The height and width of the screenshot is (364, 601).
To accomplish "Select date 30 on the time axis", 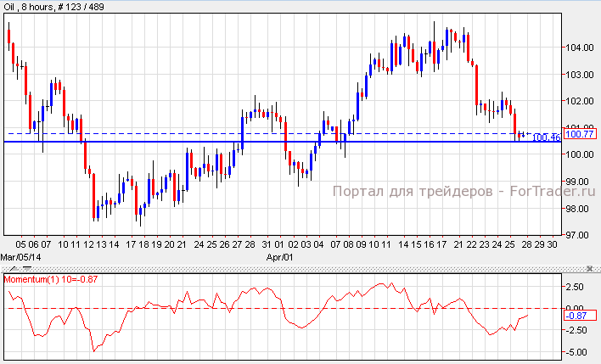I will click(552, 244).
